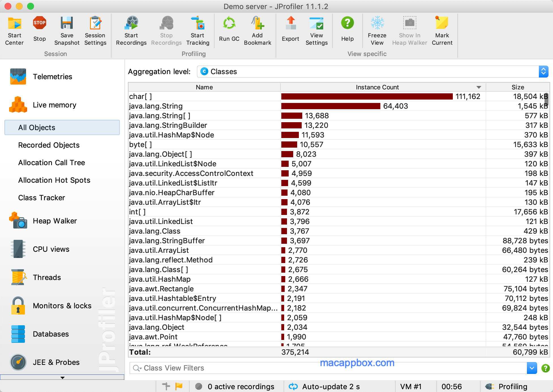Click Start Recordings icon
Viewport: 553px width, 392px height.
tap(131, 23)
